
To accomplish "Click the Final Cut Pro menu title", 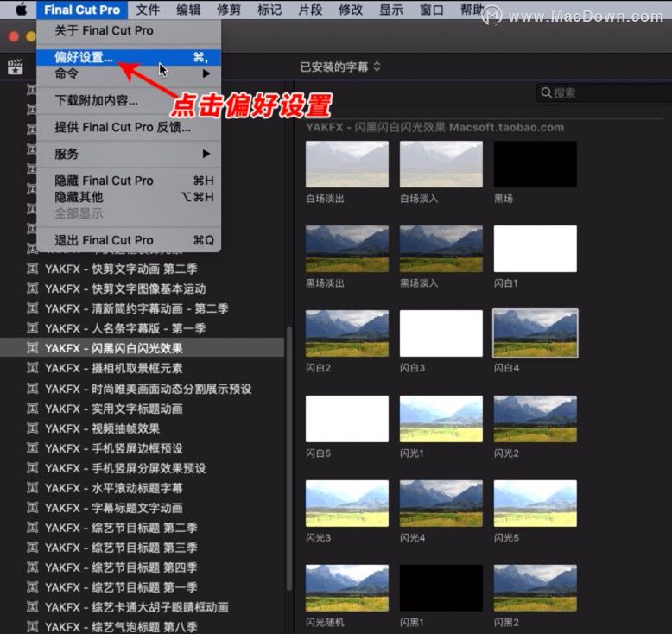I will click(x=82, y=10).
